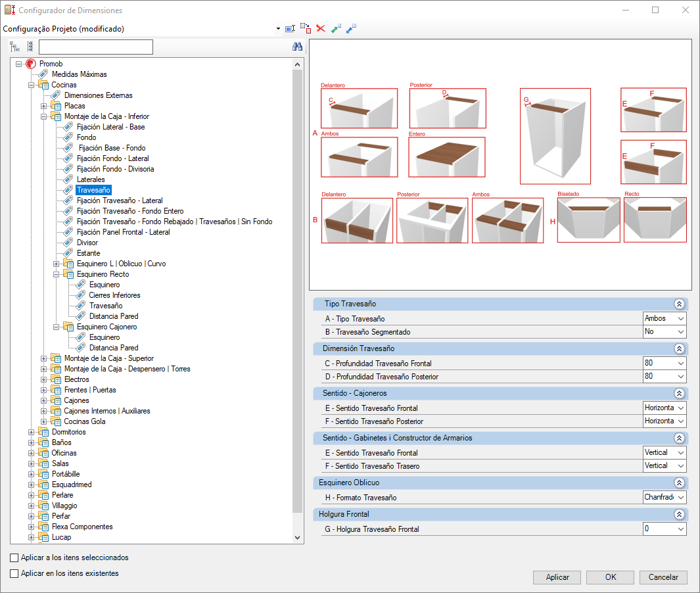Open Sentido - Cajoneros E Frontal dropdown (Horizontal)

tap(681, 408)
